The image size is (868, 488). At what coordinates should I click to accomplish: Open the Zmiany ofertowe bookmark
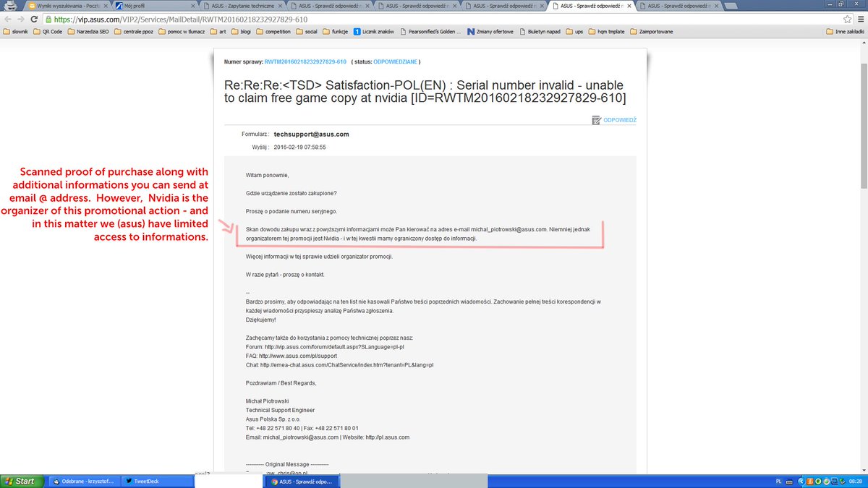[490, 32]
